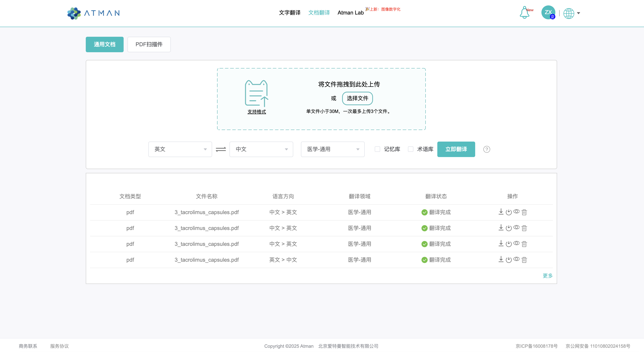Viewport: 644px width, 352px height.
Task: Click the re-translate icon on the second row
Action: click(x=509, y=228)
